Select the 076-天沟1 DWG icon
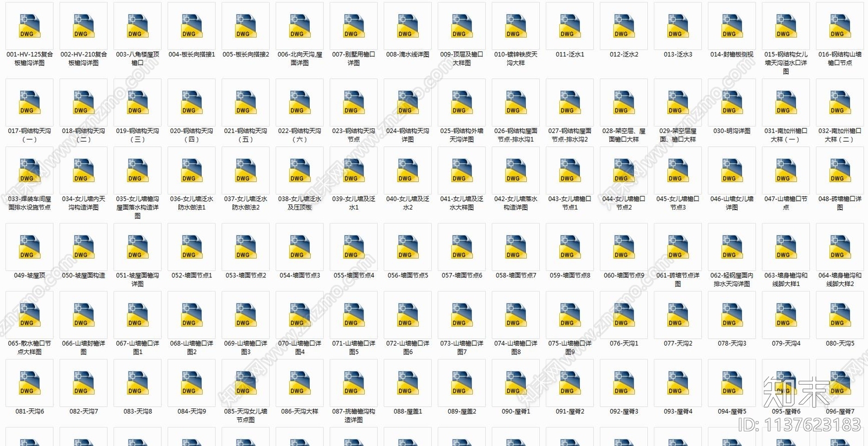The height and width of the screenshot is (446, 868). pyautogui.click(x=624, y=315)
